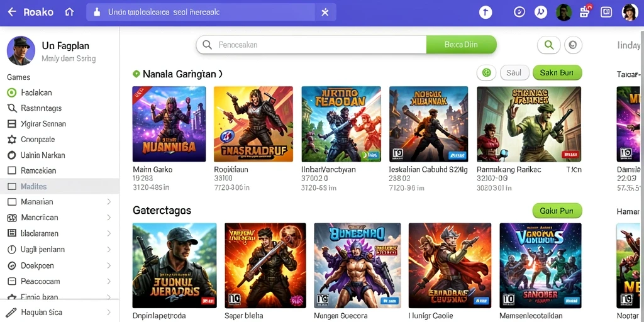Click the Ramnakang Rarikac title text

coord(509,169)
